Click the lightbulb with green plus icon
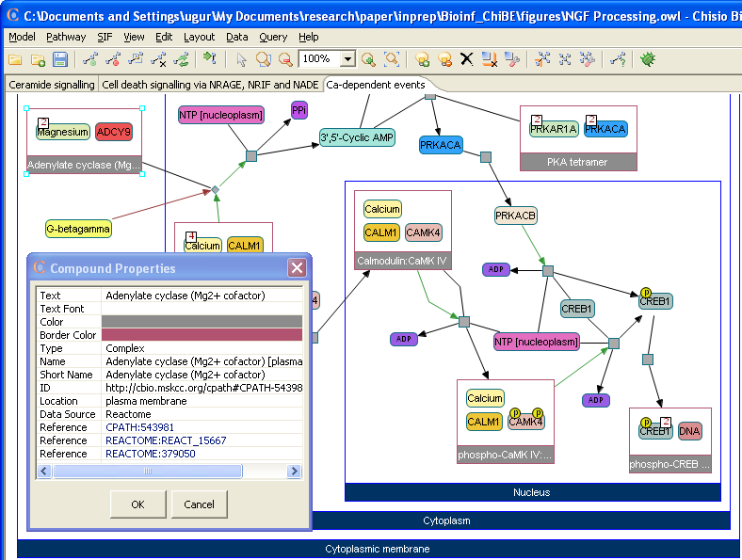Viewport: 742px width, 560px height. click(x=422, y=59)
